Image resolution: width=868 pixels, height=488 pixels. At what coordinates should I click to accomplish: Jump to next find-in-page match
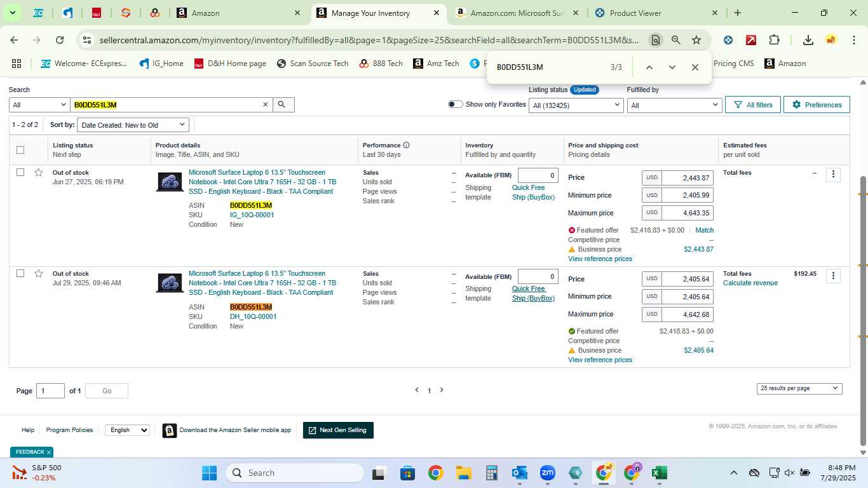[x=672, y=67]
